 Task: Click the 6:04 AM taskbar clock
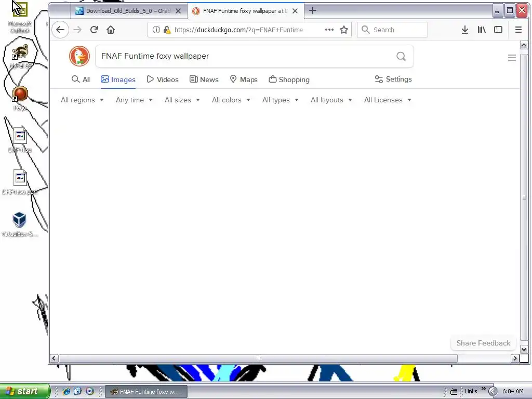tap(513, 392)
